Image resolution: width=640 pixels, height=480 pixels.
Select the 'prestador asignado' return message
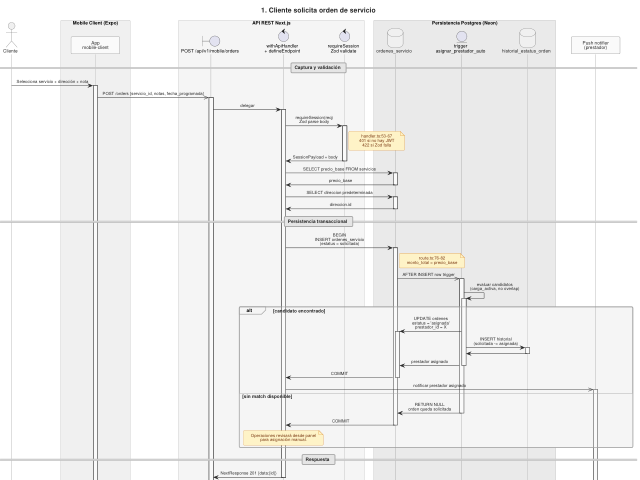[429, 362]
